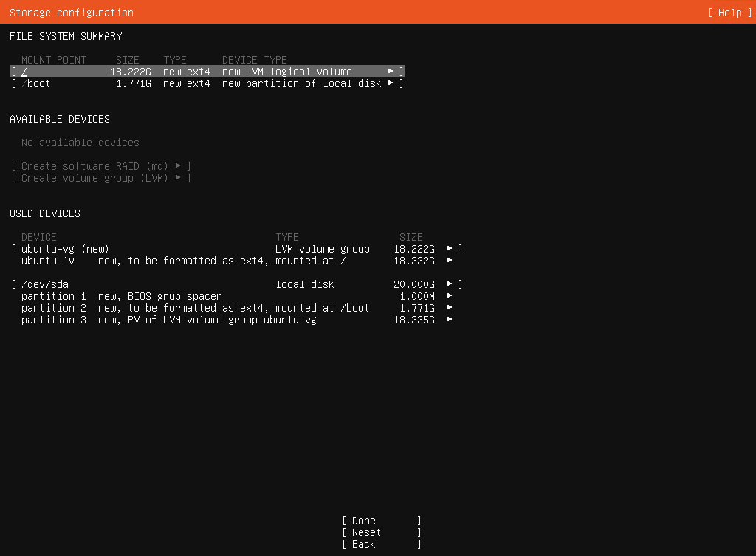
Task: Select /dev/sda local disk
Action: tap(236, 284)
